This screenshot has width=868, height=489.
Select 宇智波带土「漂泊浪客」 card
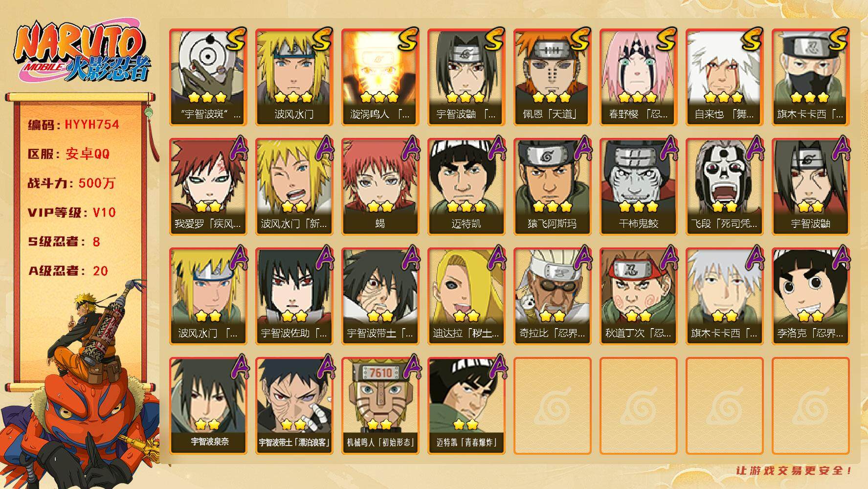(294, 406)
